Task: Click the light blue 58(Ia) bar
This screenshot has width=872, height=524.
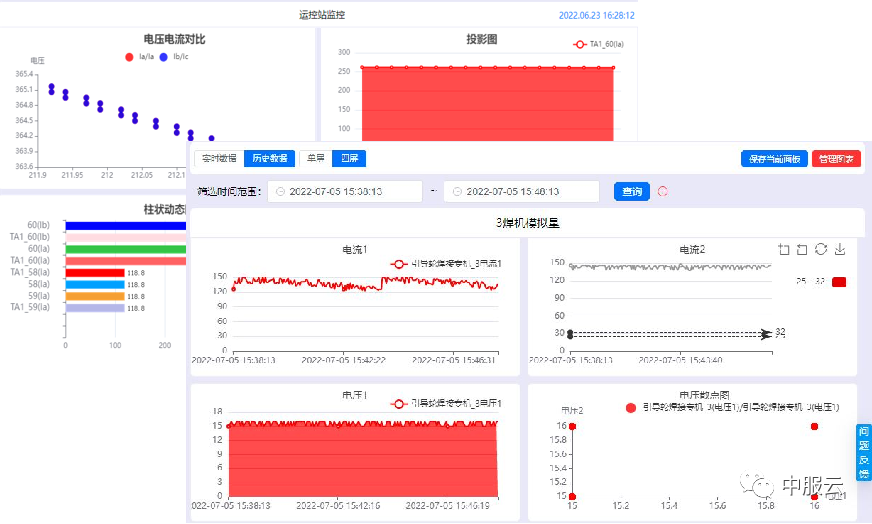Action: 95,284
